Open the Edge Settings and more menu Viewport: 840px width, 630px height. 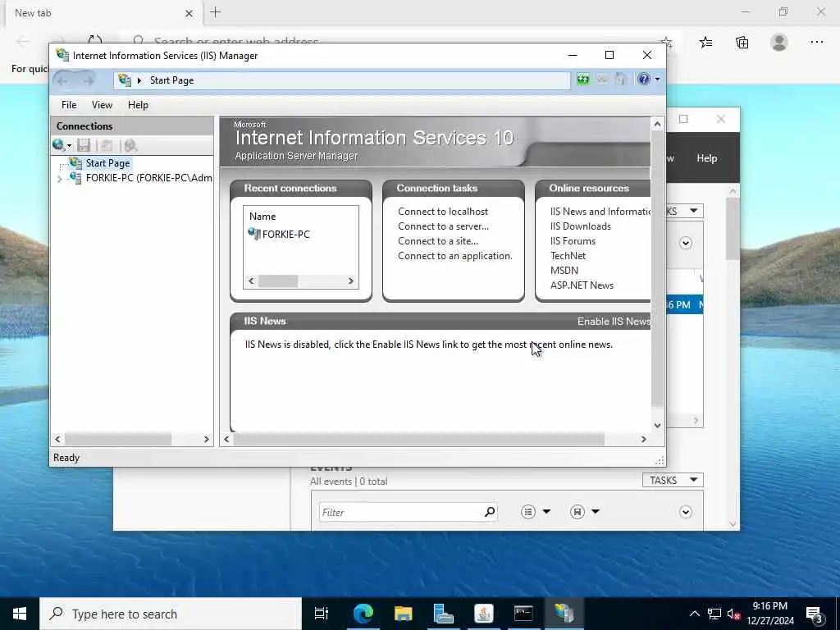816,43
